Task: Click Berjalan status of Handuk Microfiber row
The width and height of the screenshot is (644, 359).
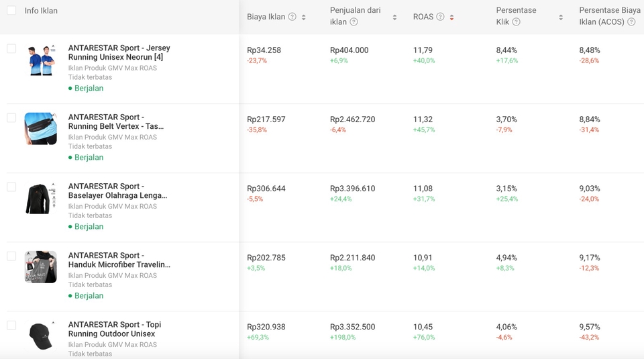Action: click(x=86, y=296)
